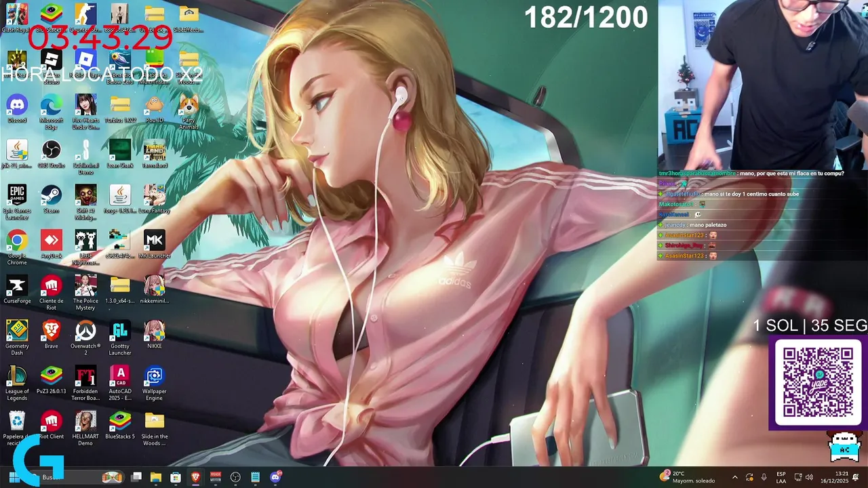Select the Roblox Studio shortcut
868x488 pixels.
coord(52,66)
